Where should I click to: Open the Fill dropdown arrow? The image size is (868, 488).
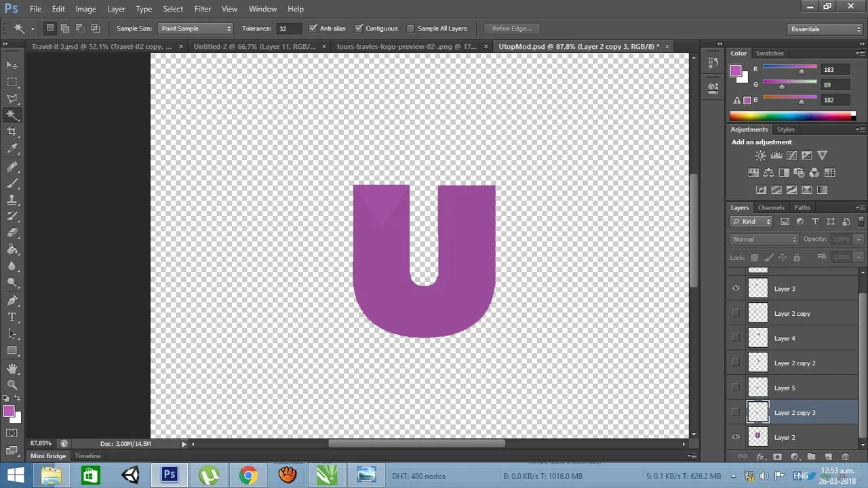858,257
